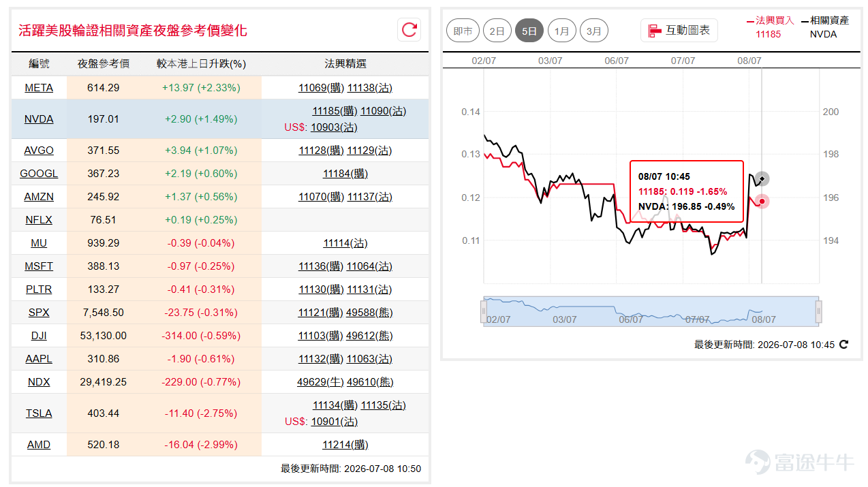
Task: Open GOOGL call warrant 11184
Action: click(x=345, y=174)
